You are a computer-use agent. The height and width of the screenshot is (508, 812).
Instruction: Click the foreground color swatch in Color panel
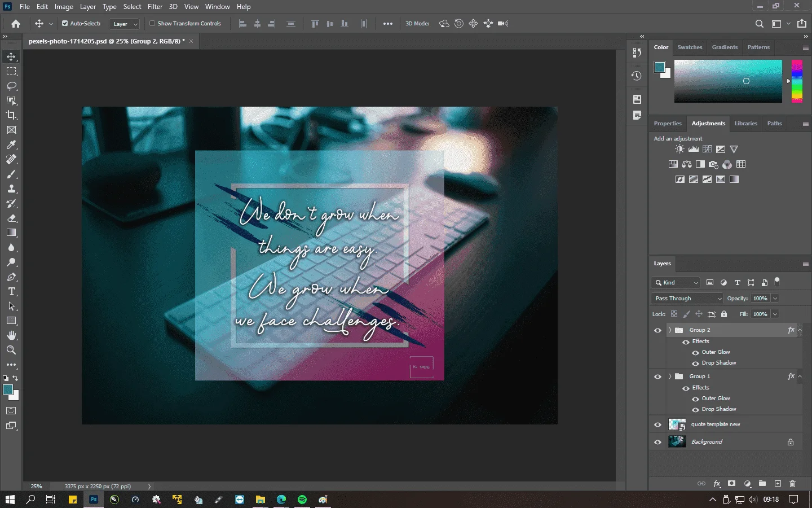[x=659, y=67]
